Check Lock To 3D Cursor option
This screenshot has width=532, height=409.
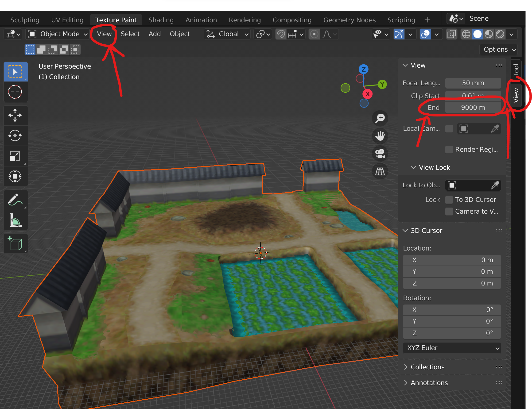click(449, 200)
